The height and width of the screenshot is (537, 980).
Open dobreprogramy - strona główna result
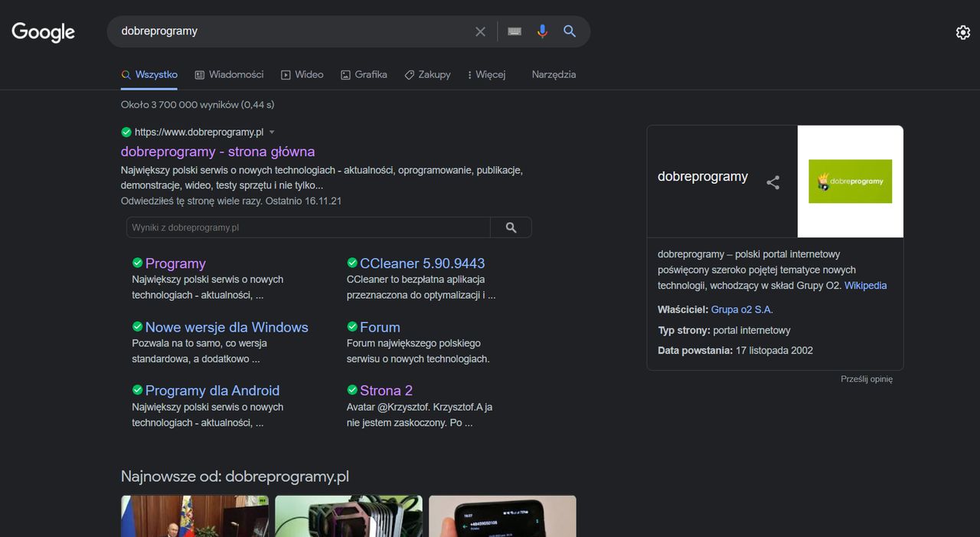(218, 152)
